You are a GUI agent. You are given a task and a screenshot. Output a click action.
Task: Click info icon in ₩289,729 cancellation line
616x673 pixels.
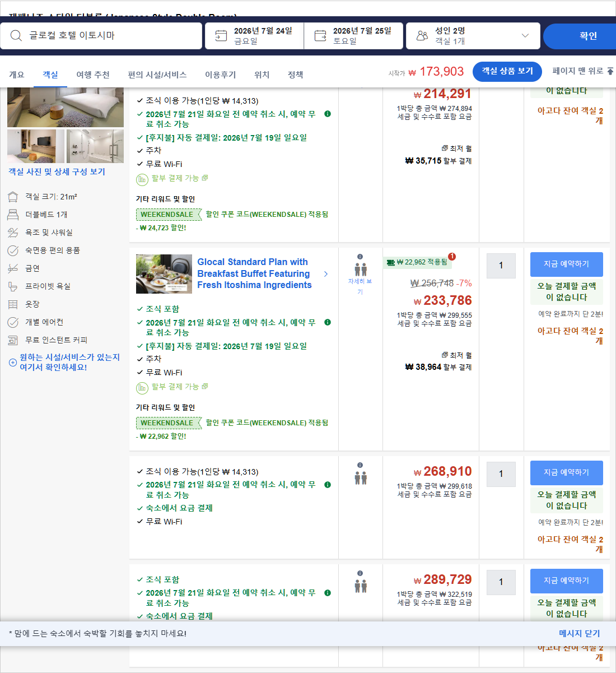coord(328,593)
